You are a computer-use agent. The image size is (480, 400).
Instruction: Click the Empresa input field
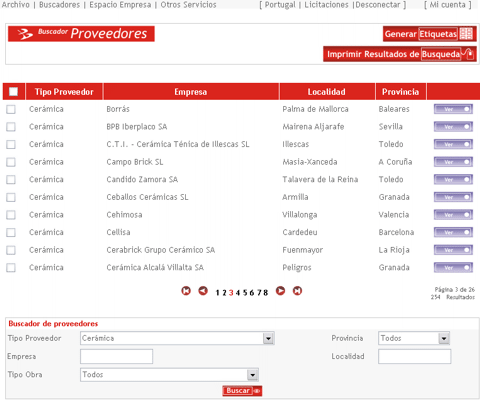click(117, 356)
